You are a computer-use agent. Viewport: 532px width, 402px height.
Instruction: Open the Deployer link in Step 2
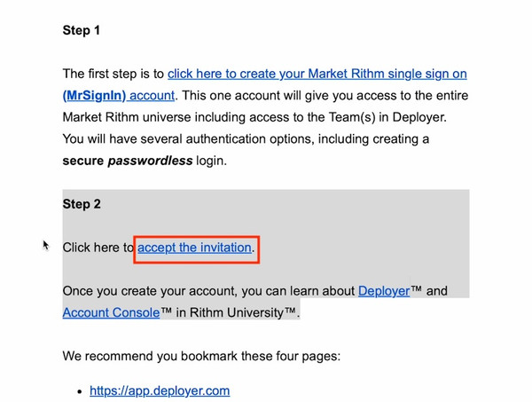point(384,291)
